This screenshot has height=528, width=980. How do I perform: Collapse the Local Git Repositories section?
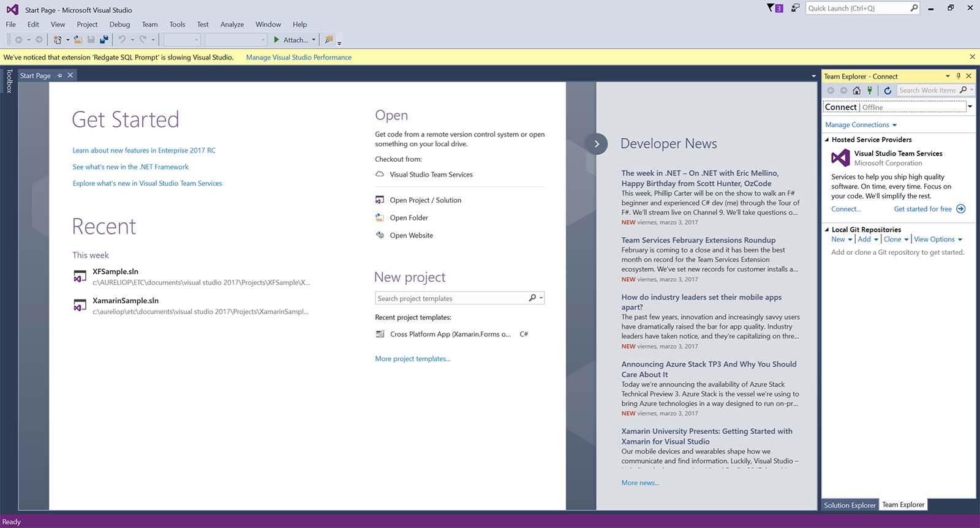[x=827, y=230]
